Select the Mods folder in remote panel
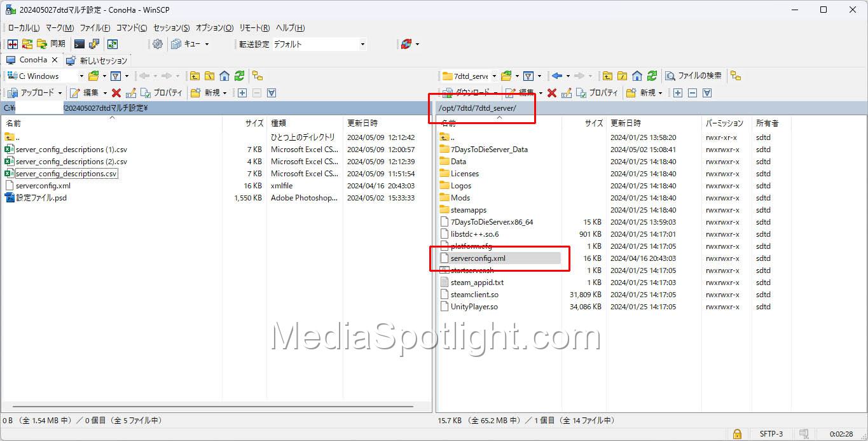868x441 pixels. (460, 198)
